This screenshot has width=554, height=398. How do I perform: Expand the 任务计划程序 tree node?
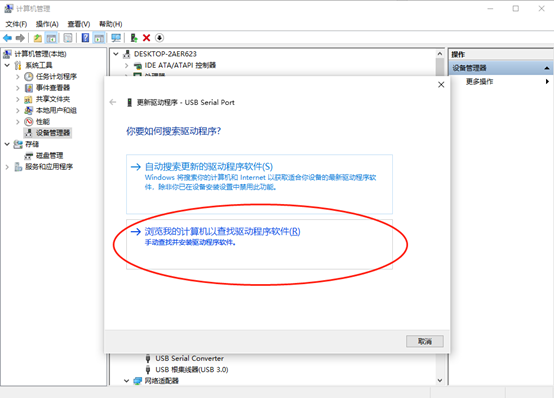point(18,76)
